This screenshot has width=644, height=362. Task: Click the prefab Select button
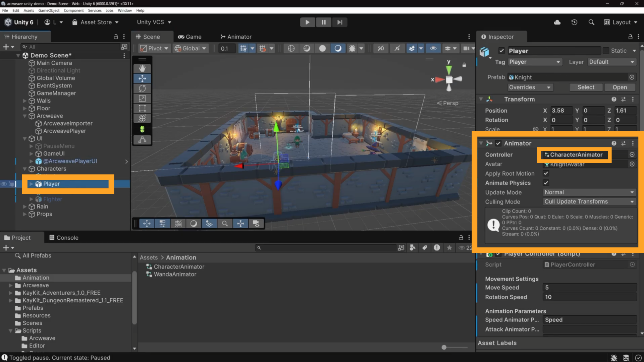(x=586, y=87)
